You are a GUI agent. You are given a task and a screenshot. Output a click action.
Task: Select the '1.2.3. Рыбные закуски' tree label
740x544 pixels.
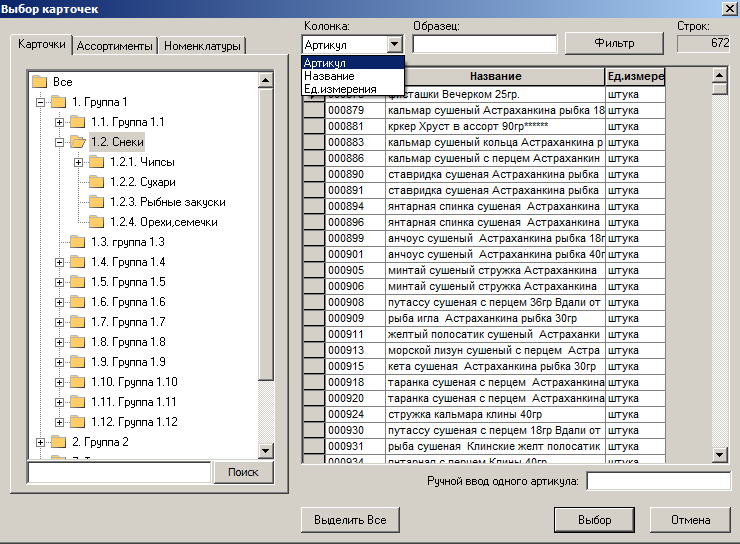click(168, 202)
